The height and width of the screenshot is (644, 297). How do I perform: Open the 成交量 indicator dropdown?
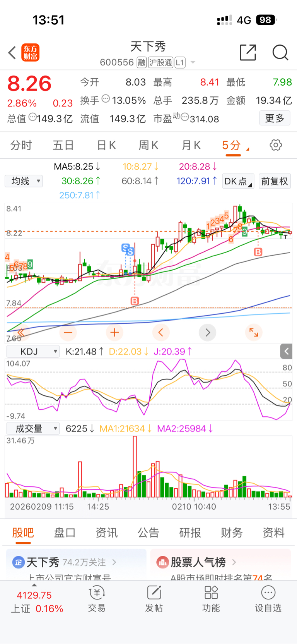point(33,428)
